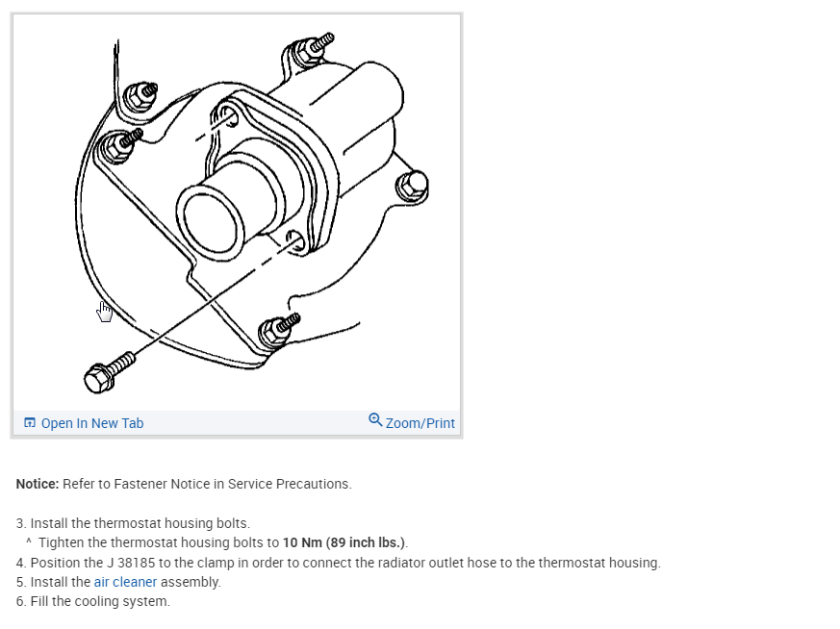Click the upper bolt hole on housing flange
This screenshot has height=629, width=840.
[x=225, y=115]
